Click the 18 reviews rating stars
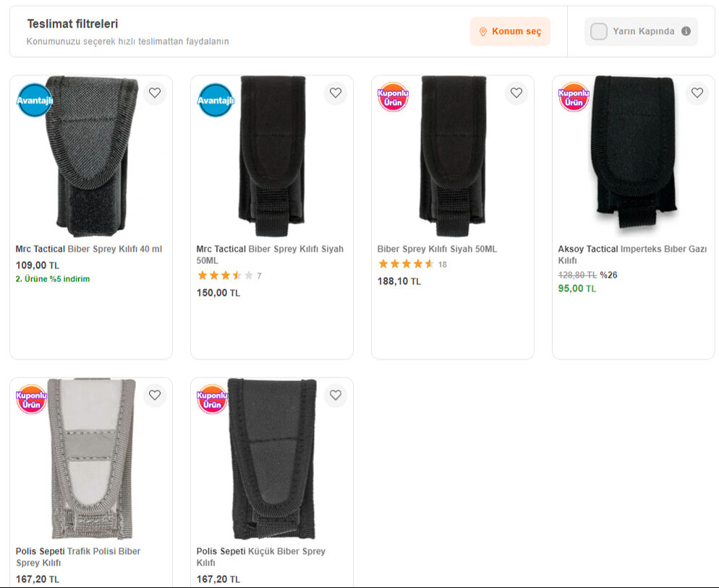The height and width of the screenshot is (588, 719). click(x=406, y=264)
